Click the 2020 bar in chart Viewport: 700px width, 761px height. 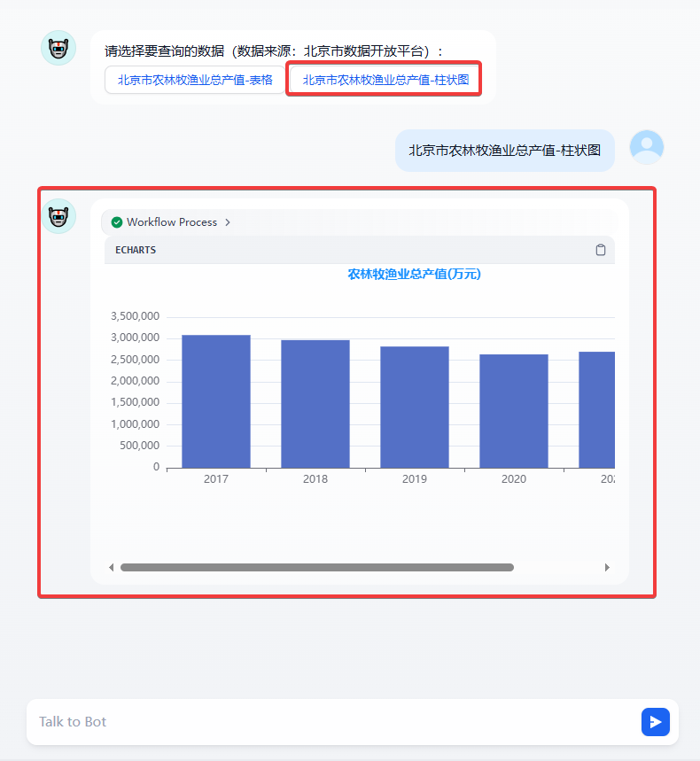[514, 411]
